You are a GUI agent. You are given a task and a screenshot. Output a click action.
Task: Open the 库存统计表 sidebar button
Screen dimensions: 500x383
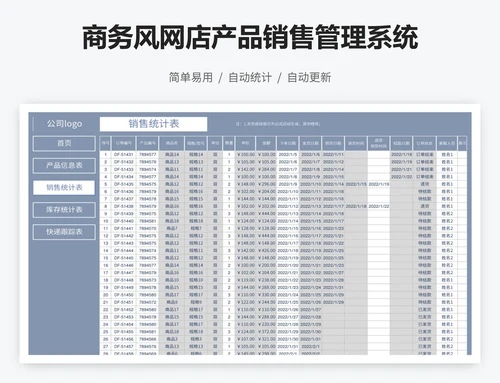pos(64,210)
